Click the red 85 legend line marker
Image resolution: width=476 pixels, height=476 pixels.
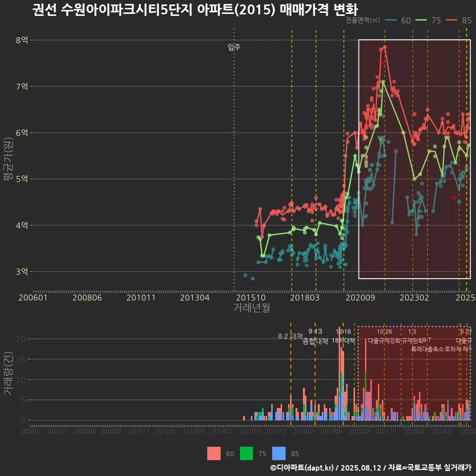point(451,20)
